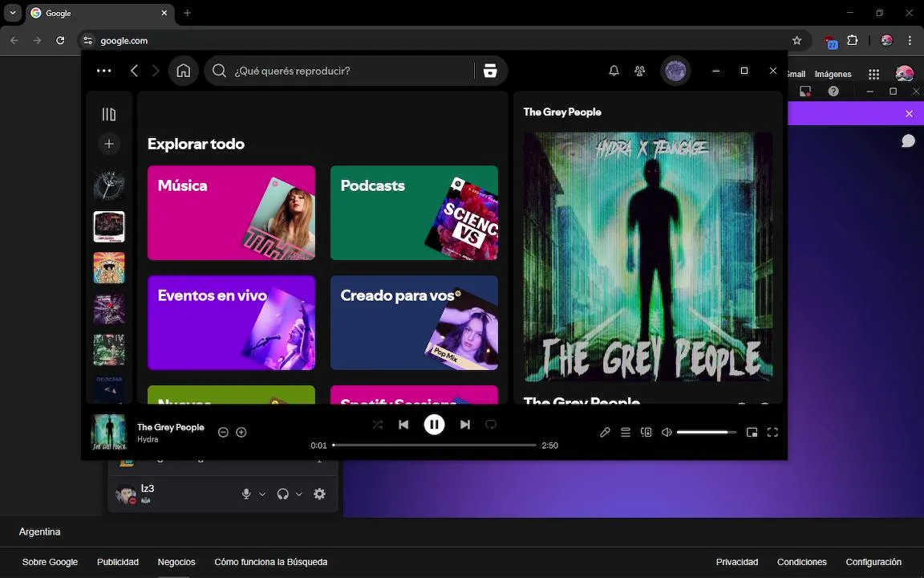The image size is (924, 578).
Task: Open the Browse icon in the search bar
Action: coord(490,71)
